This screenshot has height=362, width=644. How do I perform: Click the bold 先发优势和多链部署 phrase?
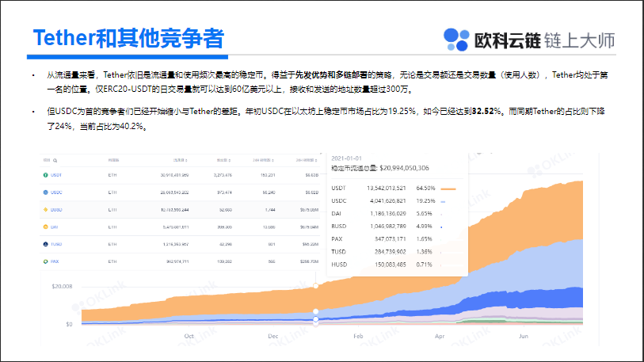pos(331,74)
